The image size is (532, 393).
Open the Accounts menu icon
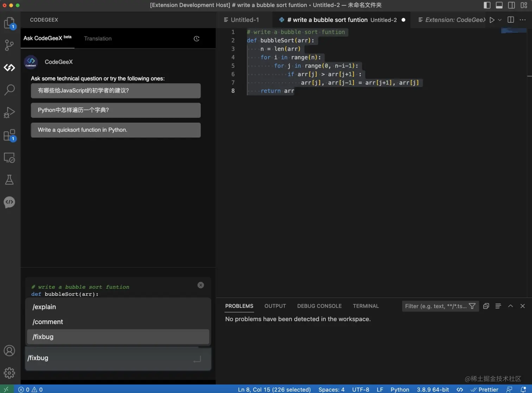click(9, 350)
